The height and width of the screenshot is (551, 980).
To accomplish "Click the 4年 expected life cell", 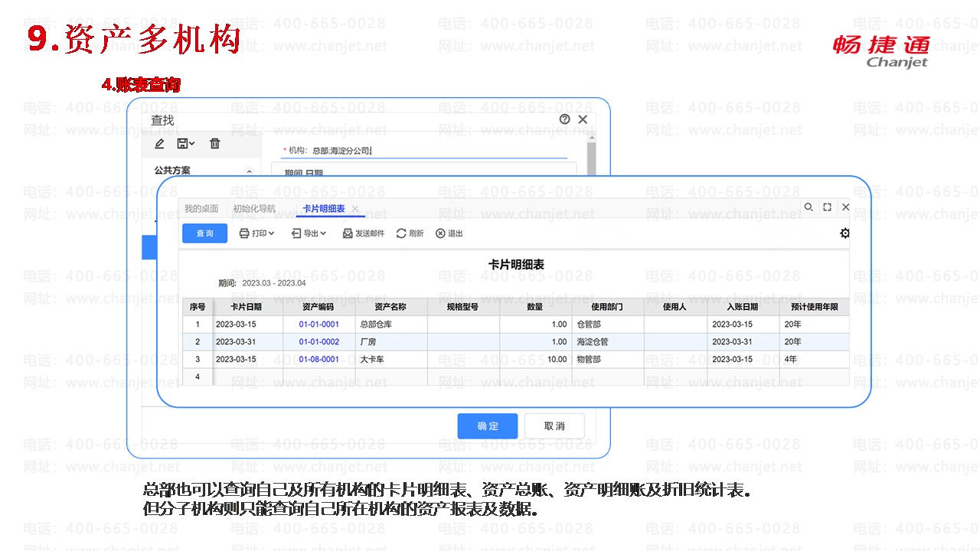I will [815, 360].
